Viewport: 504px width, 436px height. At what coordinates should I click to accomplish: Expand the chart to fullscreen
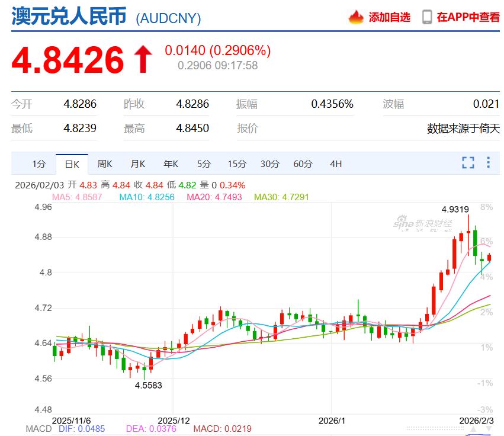tap(468, 163)
